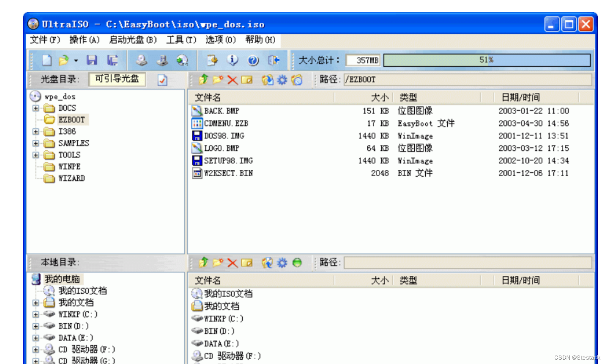607x364 pixels.
Task: Click rename icon in disc directory toolbar
Action: coord(247,80)
